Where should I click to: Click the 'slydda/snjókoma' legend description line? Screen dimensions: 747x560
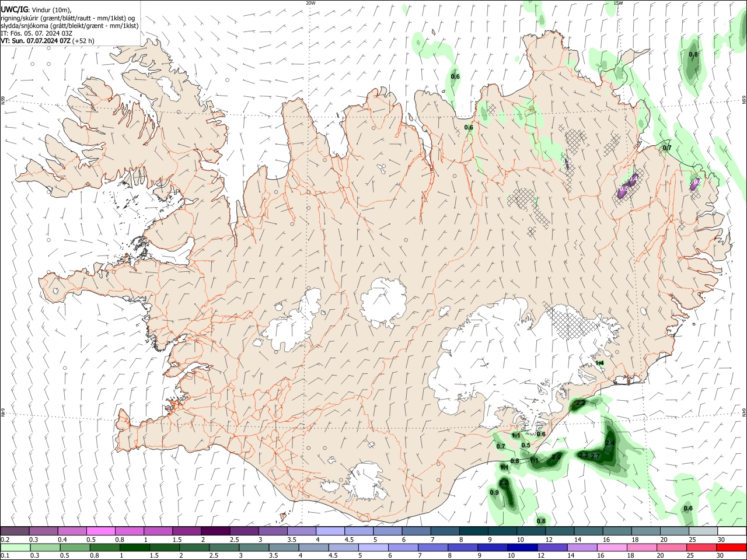click(69, 26)
